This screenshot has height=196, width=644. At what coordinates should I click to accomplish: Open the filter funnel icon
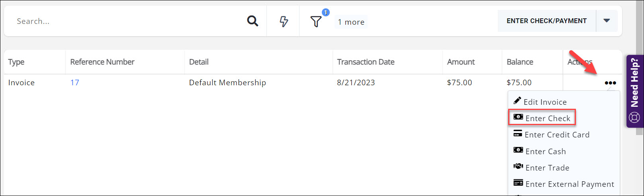coord(316,22)
